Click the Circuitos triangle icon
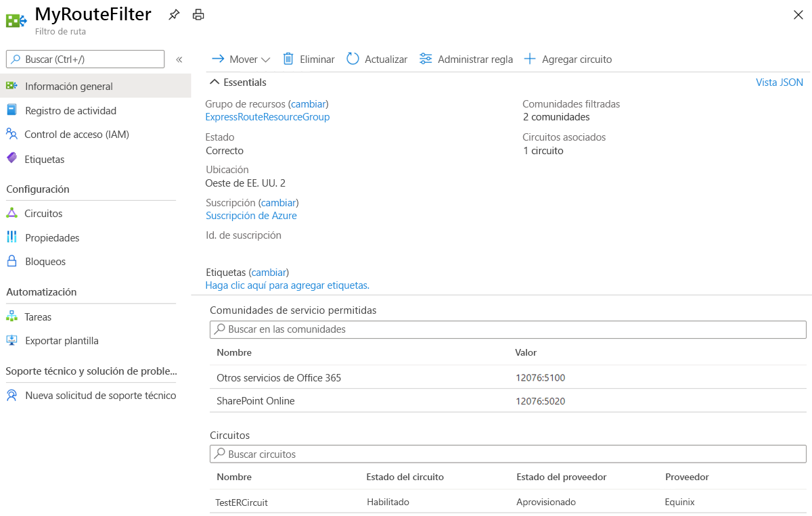The height and width of the screenshot is (516, 812). point(12,213)
